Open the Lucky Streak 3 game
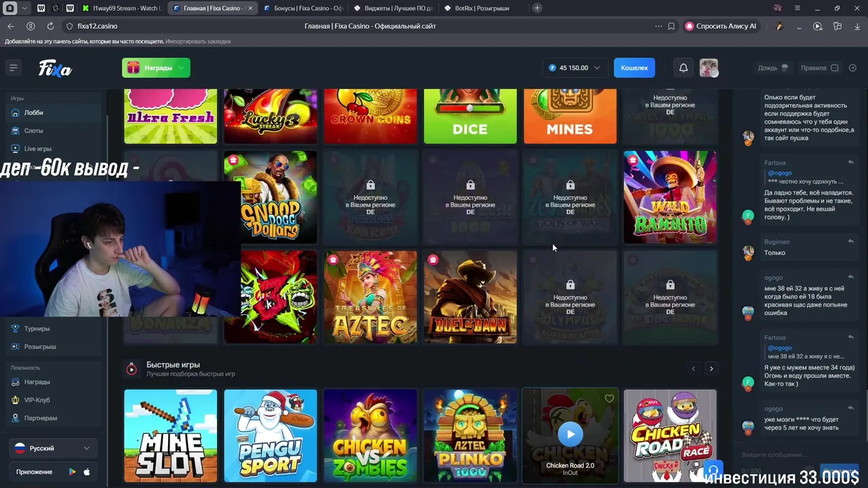The height and width of the screenshot is (488, 868). pos(271,116)
